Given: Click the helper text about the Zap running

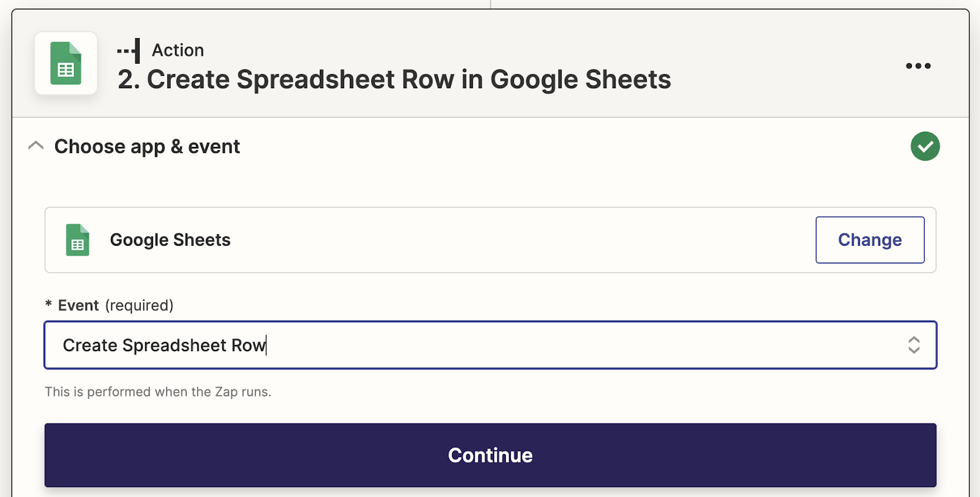Looking at the screenshot, I should point(157,392).
